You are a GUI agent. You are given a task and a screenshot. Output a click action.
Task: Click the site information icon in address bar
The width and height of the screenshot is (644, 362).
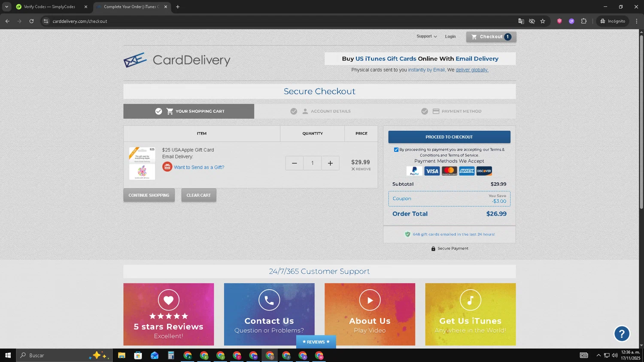coord(46,21)
